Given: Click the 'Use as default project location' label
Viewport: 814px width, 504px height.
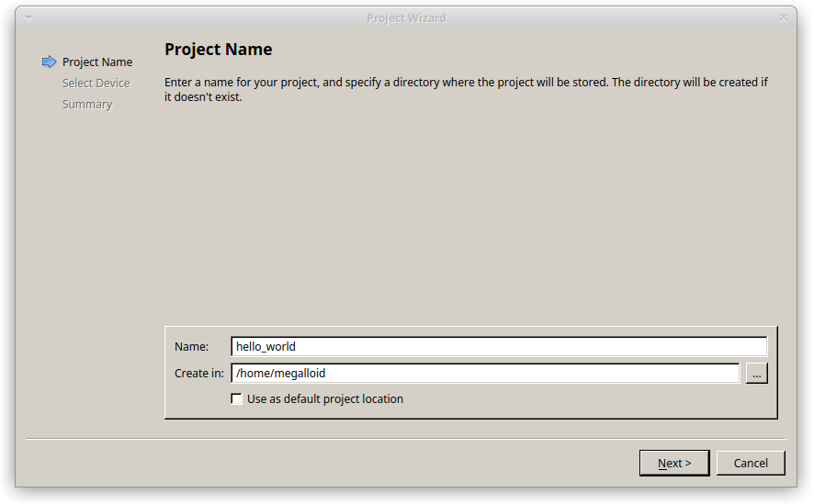Looking at the screenshot, I should tap(325, 399).
